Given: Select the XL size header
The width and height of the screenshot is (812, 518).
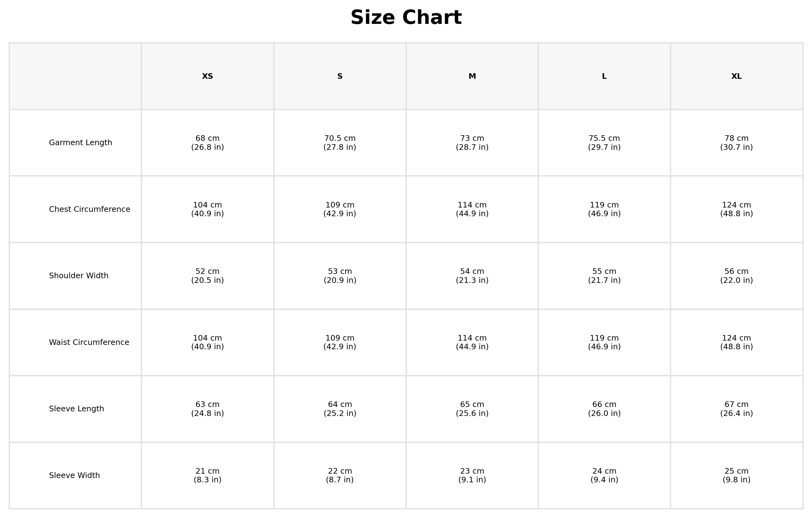Looking at the screenshot, I should (x=737, y=76).
